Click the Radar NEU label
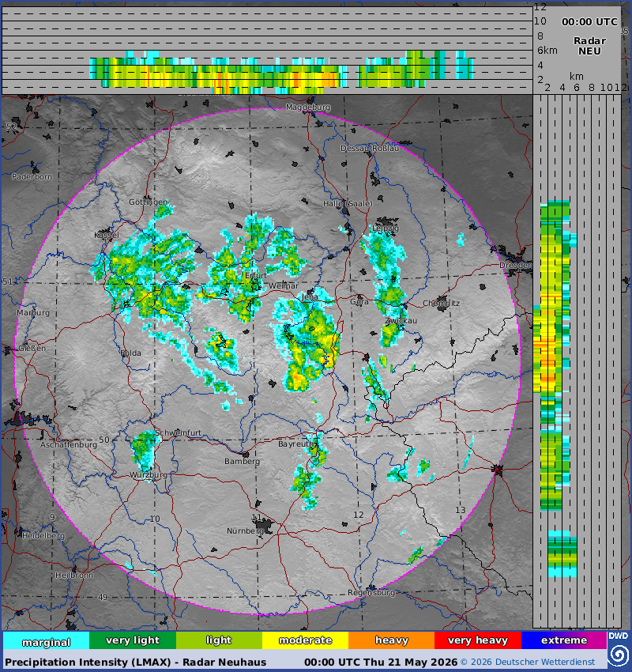The height and width of the screenshot is (672, 632). tap(589, 46)
